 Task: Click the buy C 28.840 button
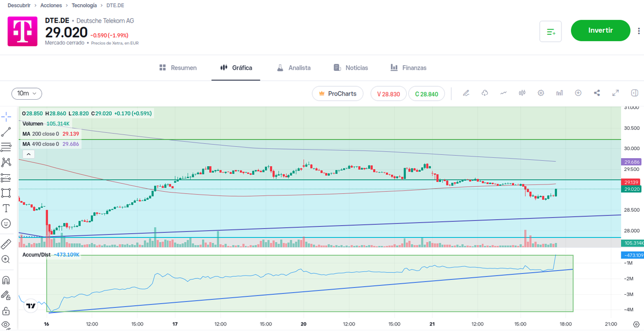click(x=426, y=94)
